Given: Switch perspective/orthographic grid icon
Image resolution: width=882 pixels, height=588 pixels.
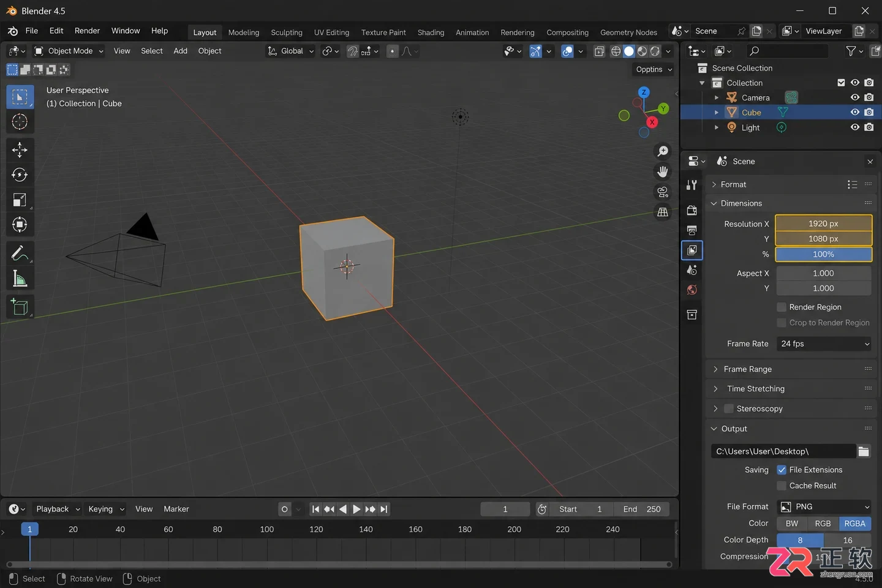Looking at the screenshot, I should 663,212.
